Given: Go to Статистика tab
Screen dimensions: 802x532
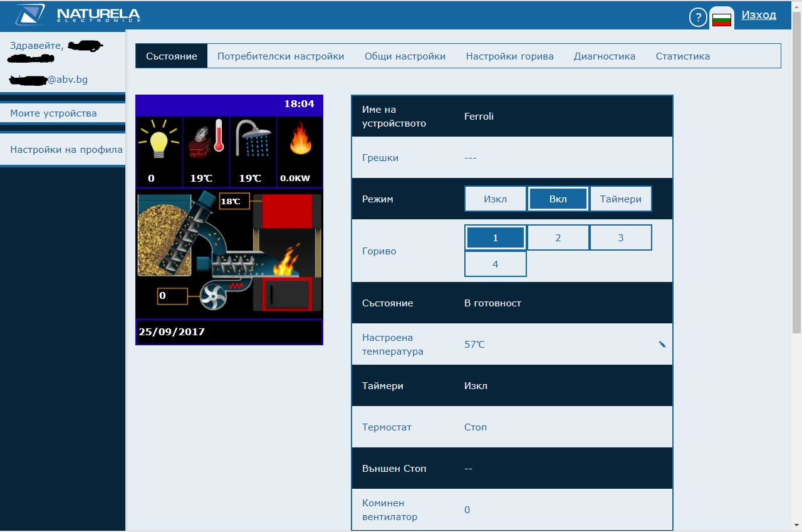Looking at the screenshot, I should [x=682, y=56].
